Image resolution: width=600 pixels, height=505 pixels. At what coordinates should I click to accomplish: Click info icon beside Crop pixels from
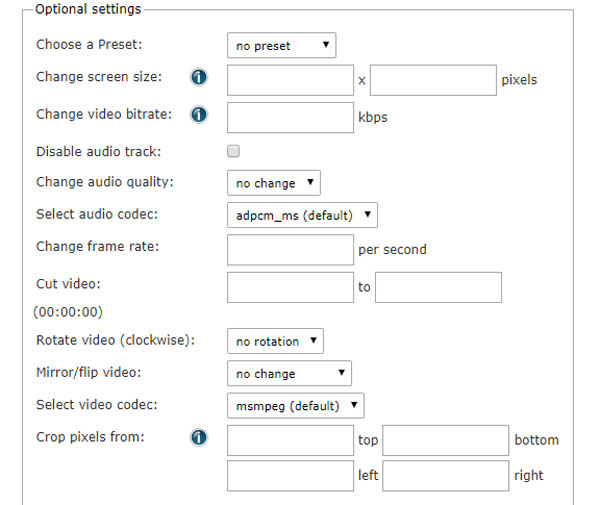(198, 438)
